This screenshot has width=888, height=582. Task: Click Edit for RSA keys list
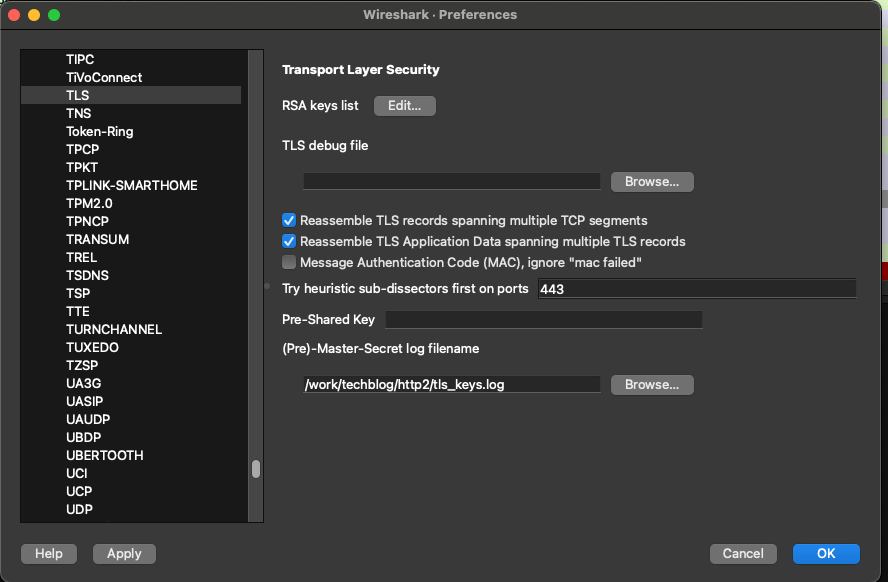[404, 106]
